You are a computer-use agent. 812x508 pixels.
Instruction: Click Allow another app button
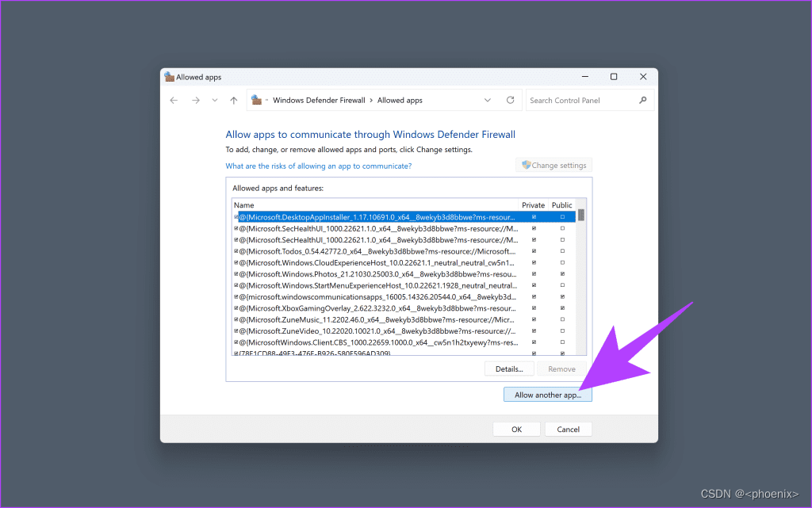click(547, 395)
